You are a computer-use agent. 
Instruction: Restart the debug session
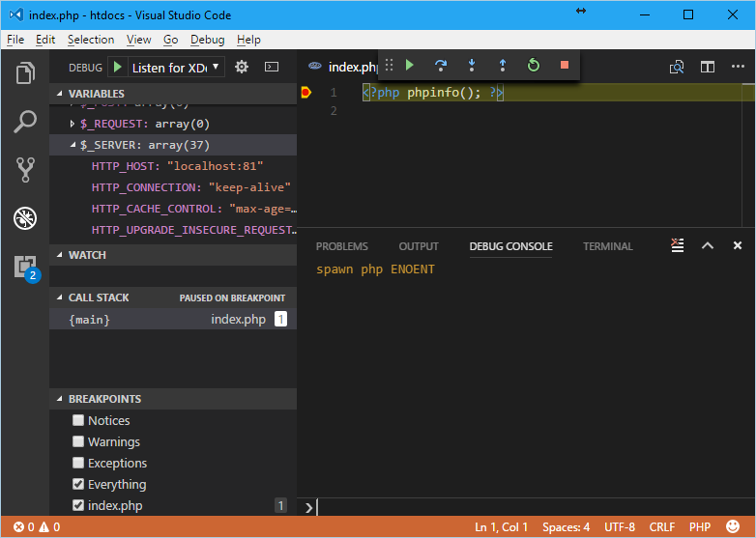534,65
